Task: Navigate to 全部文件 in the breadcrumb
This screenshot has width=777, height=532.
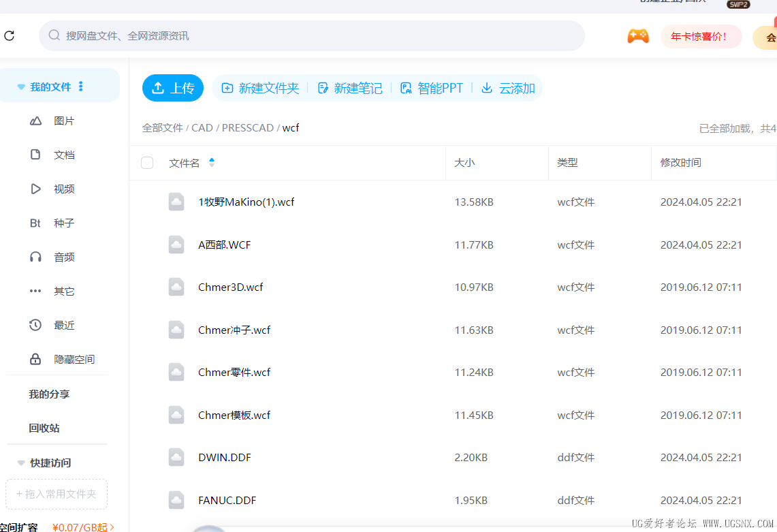Action: point(163,128)
